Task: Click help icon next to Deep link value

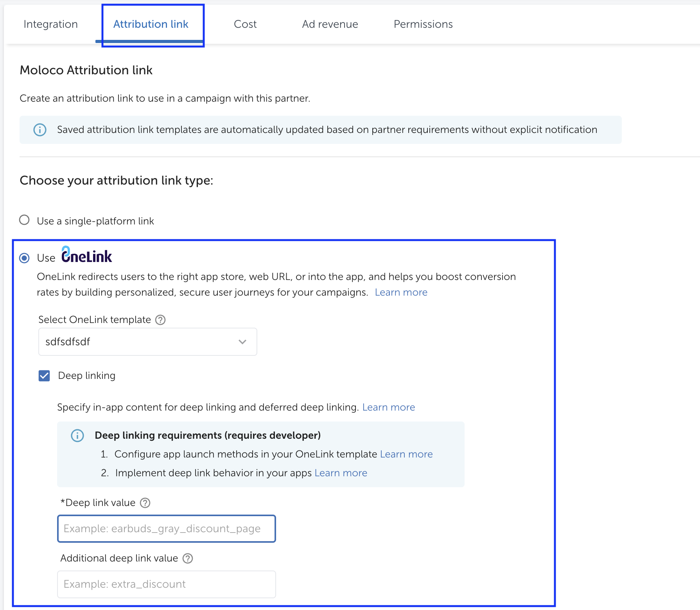Action: pyautogui.click(x=145, y=503)
